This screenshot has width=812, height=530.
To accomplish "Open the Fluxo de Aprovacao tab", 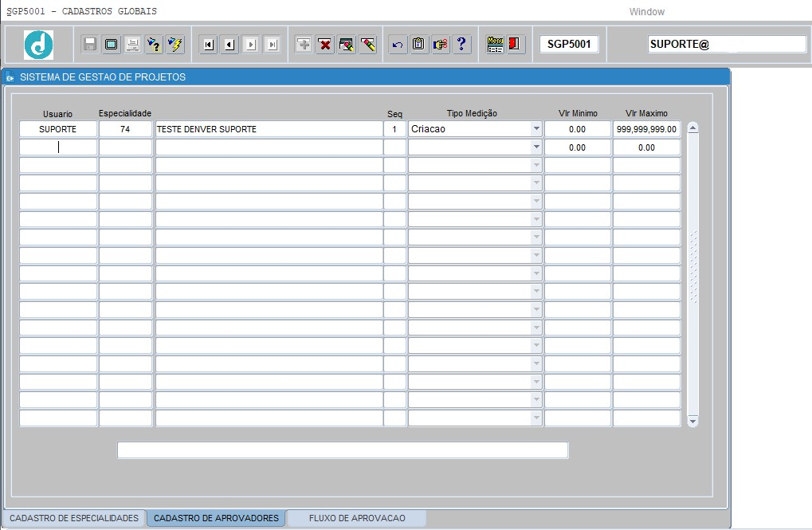I will coord(357,518).
